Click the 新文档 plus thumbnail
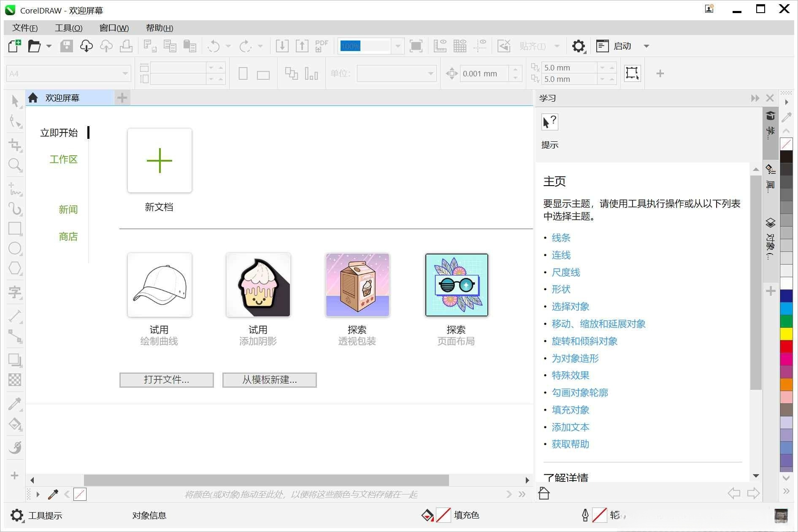 [160, 161]
